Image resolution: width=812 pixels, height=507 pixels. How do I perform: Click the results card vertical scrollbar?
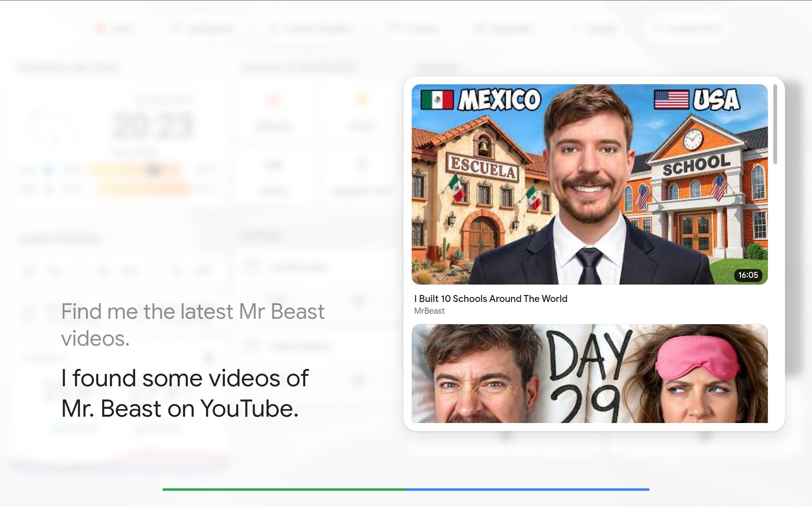point(775,124)
